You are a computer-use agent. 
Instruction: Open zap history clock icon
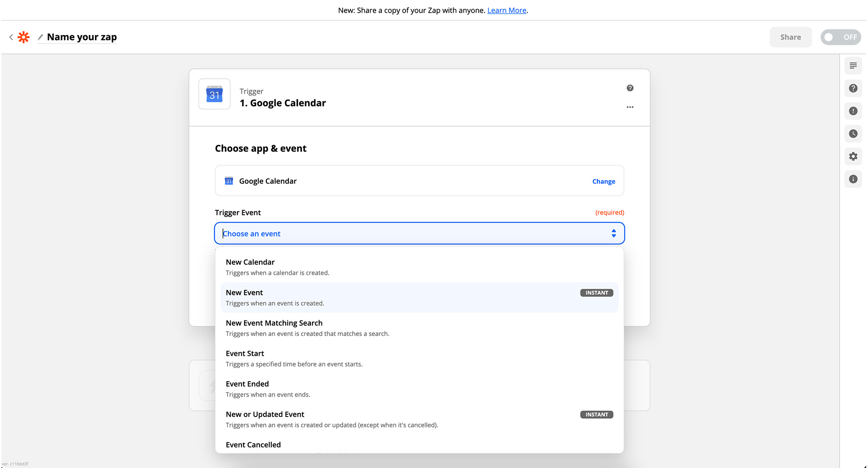point(853,134)
